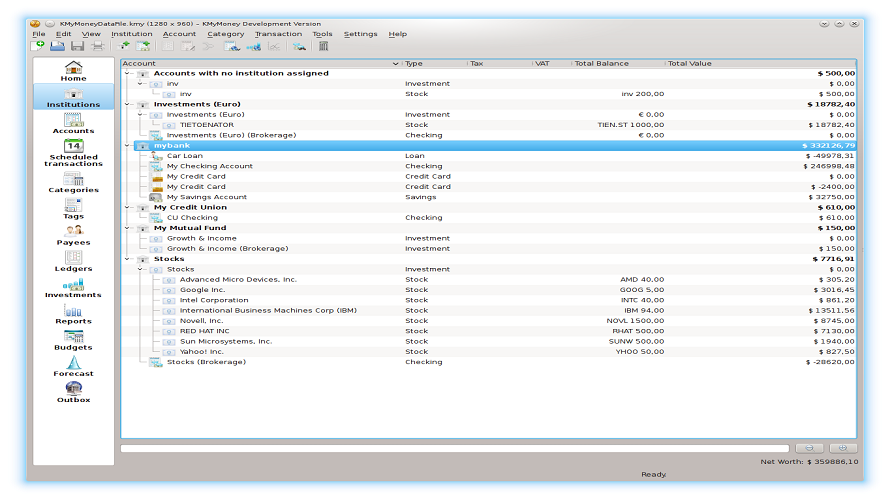
Task: Open the Transaction menu
Action: coord(278,34)
